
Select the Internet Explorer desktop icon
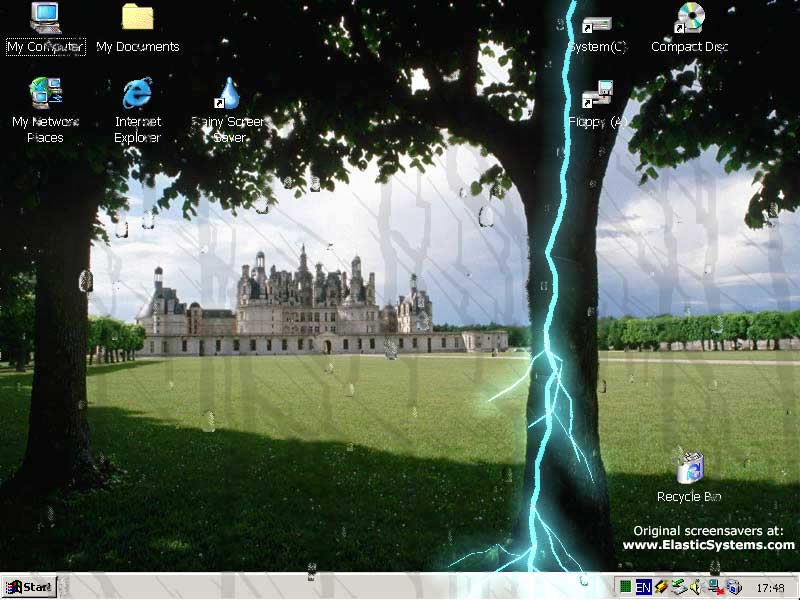[138, 110]
